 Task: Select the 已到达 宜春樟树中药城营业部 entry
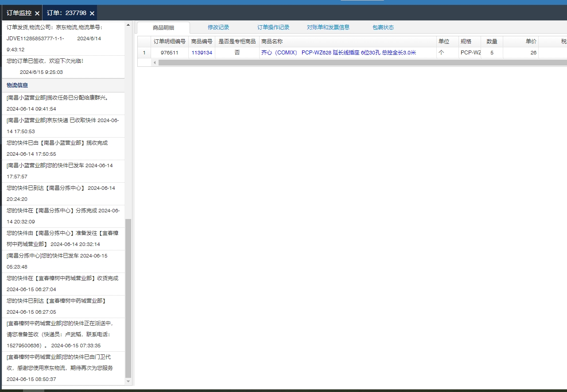[x=62, y=306]
